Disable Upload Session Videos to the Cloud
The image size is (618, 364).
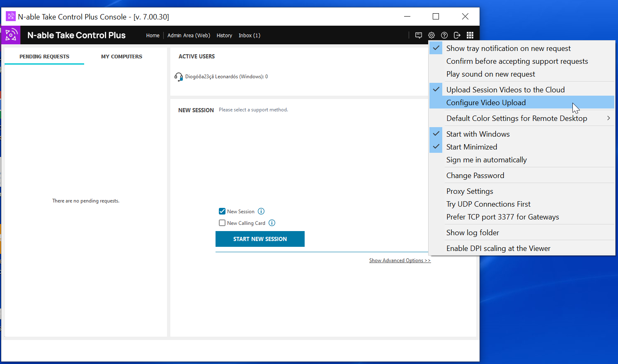(505, 89)
